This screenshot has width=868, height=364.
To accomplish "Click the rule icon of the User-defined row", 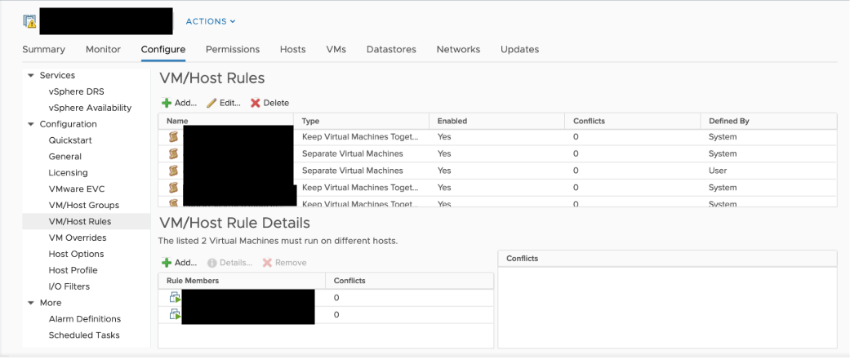I will pos(173,171).
